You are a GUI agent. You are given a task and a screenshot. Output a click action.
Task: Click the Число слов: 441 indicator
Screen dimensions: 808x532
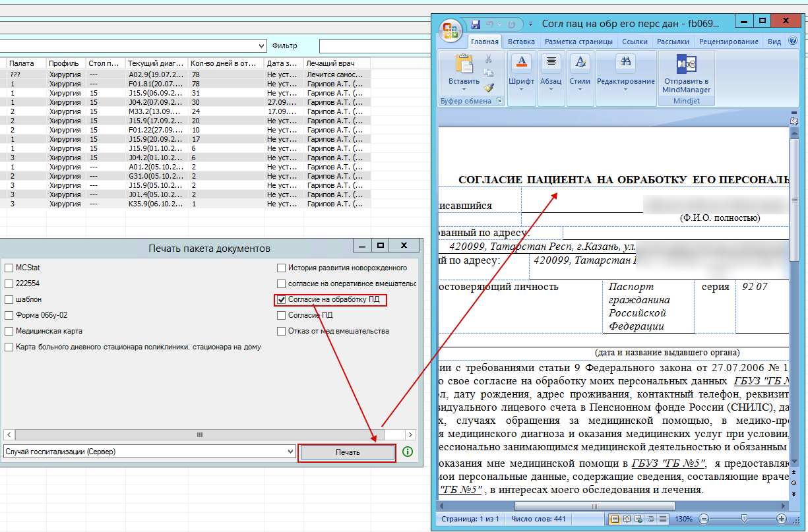(538, 519)
